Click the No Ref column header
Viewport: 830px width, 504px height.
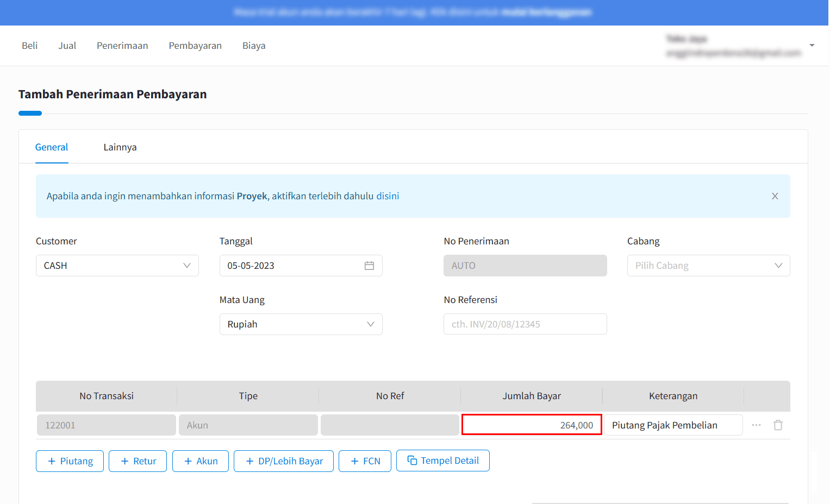click(x=390, y=396)
